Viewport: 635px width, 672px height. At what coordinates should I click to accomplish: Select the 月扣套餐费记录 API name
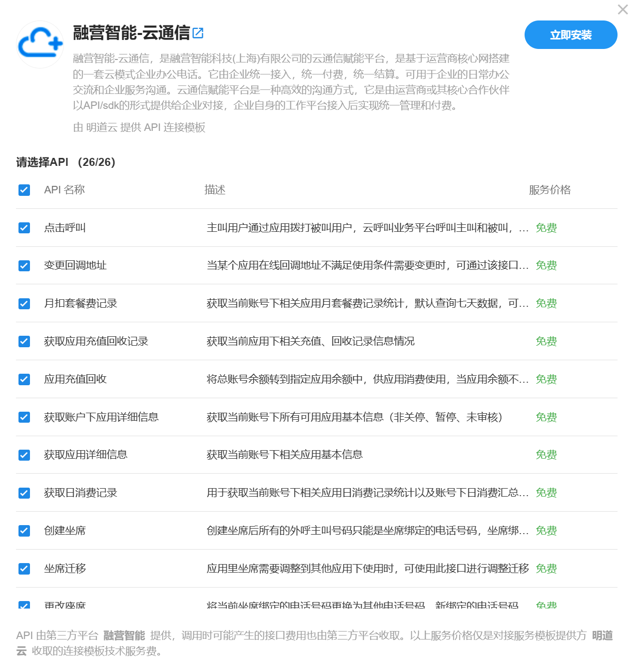coord(80,303)
